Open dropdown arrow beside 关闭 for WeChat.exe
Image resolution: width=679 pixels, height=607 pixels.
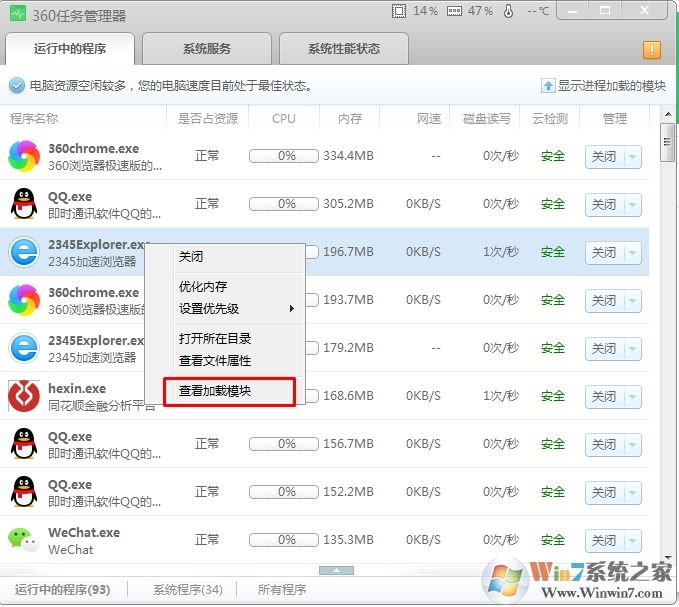coord(633,541)
